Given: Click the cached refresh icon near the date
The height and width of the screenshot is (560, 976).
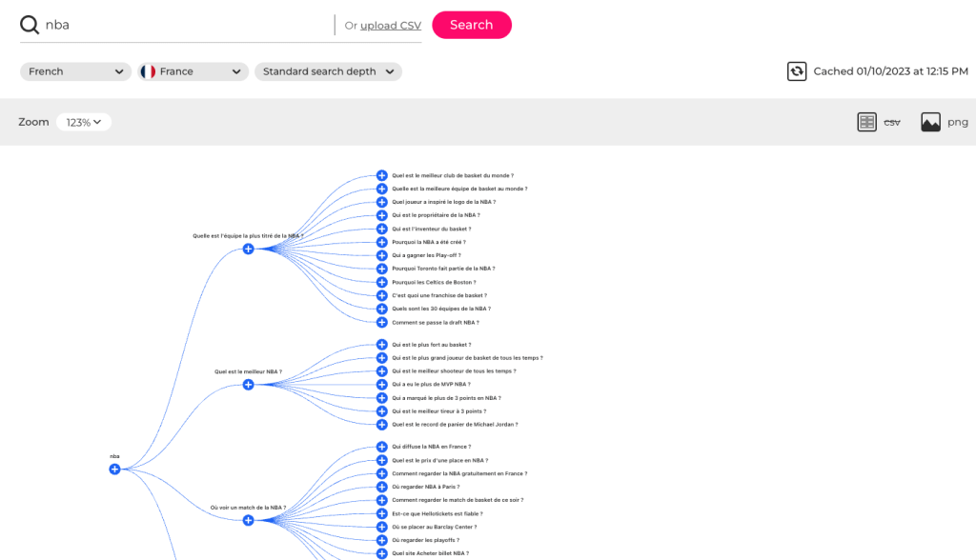Looking at the screenshot, I should (797, 70).
